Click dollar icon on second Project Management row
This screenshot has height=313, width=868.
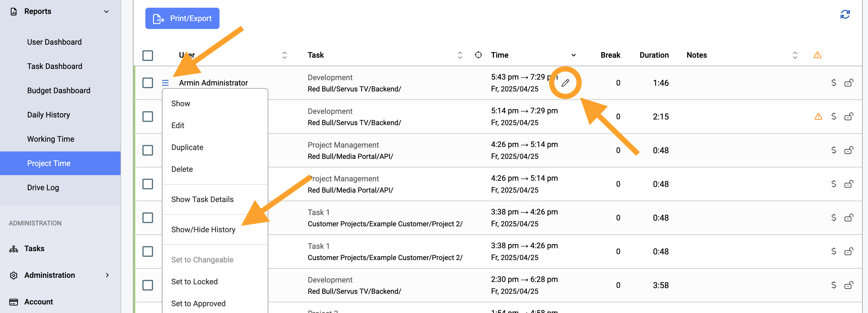pyautogui.click(x=833, y=184)
